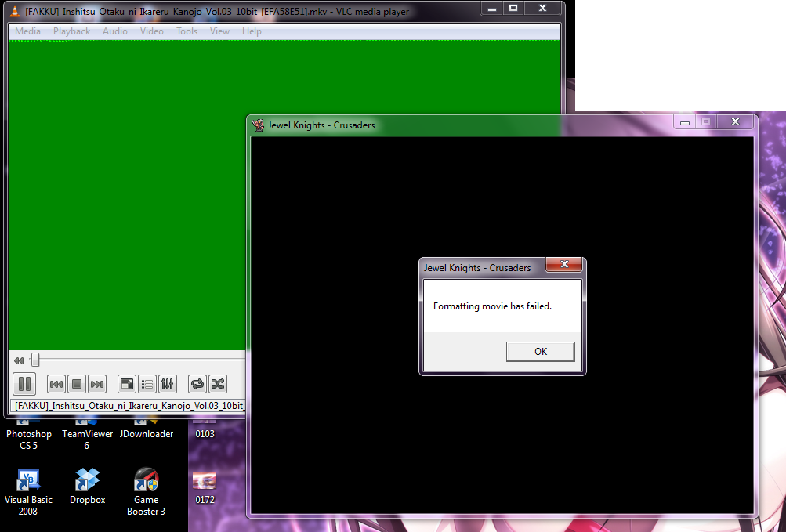Click the playback seek slider

[35, 359]
